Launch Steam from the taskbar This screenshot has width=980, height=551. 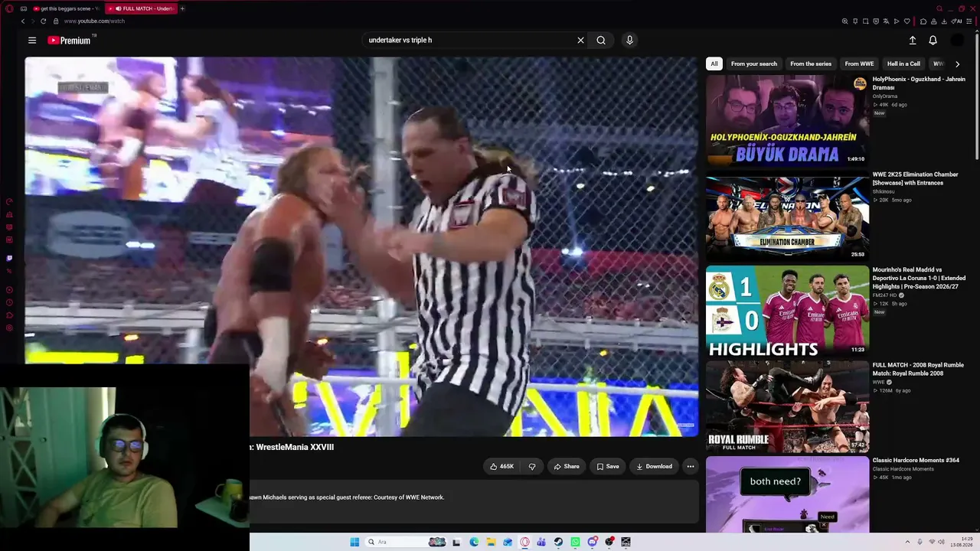[558, 542]
